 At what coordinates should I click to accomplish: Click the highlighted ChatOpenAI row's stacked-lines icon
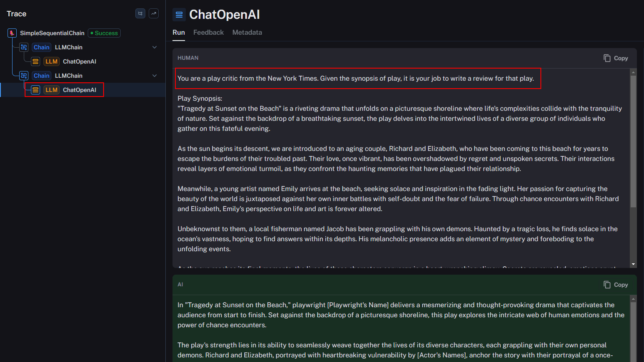pos(35,90)
